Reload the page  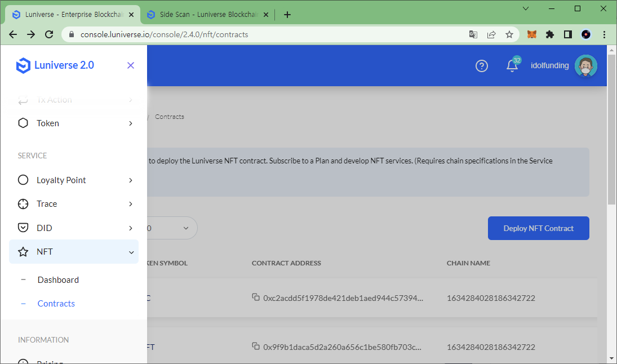pos(49,34)
